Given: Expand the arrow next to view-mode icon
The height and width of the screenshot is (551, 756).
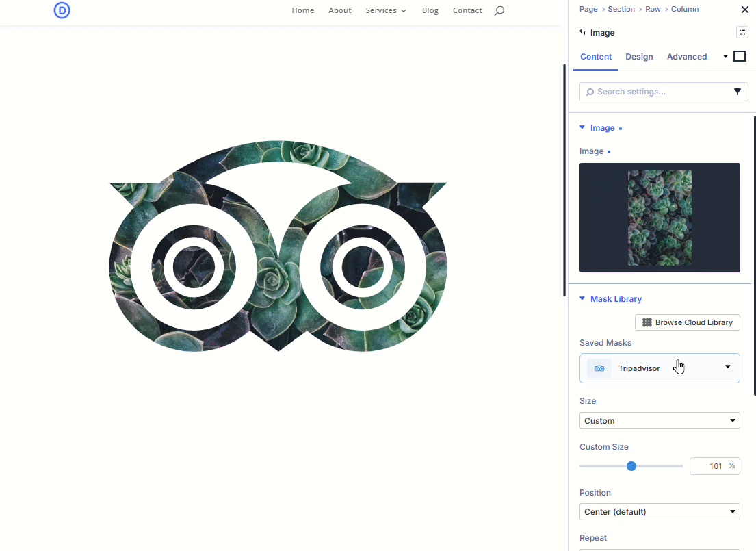Looking at the screenshot, I should (x=725, y=56).
